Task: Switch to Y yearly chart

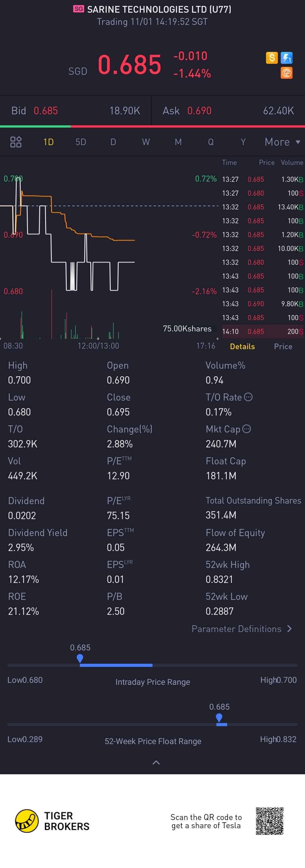Action: (243, 142)
